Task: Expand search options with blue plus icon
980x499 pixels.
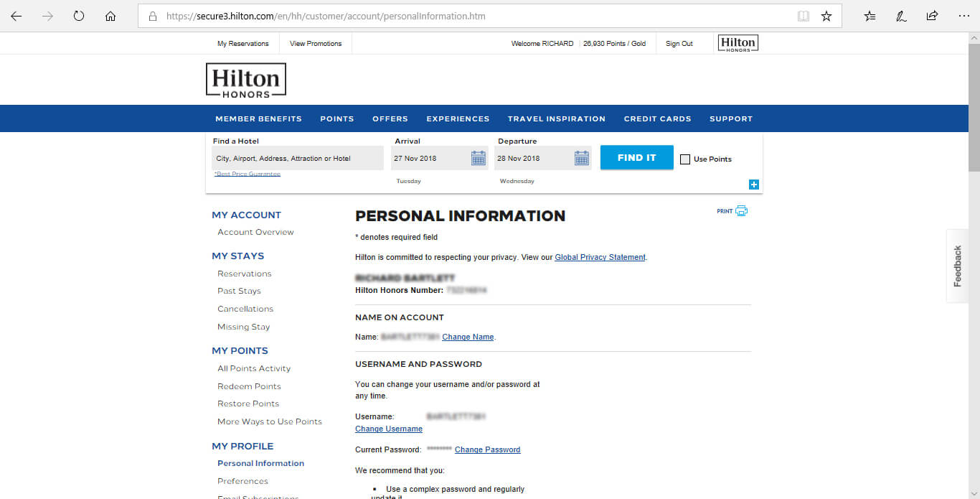Action: pyautogui.click(x=753, y=185)
